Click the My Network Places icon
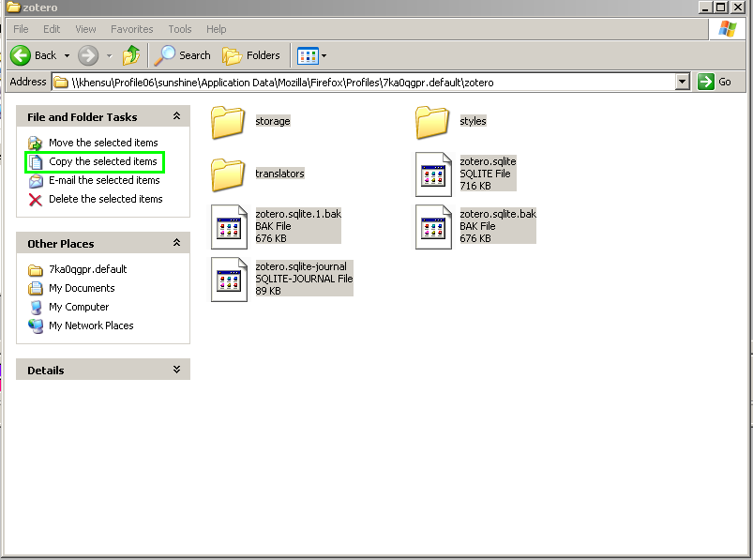This screenshot has width=753, height=560. 36,326
